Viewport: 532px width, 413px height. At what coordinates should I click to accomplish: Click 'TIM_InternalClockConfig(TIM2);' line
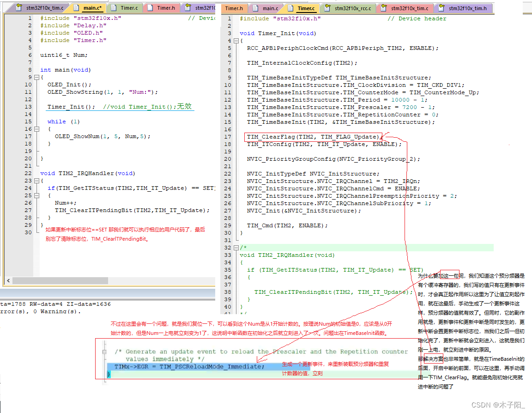pyautogui.click(x=302, y=63)
